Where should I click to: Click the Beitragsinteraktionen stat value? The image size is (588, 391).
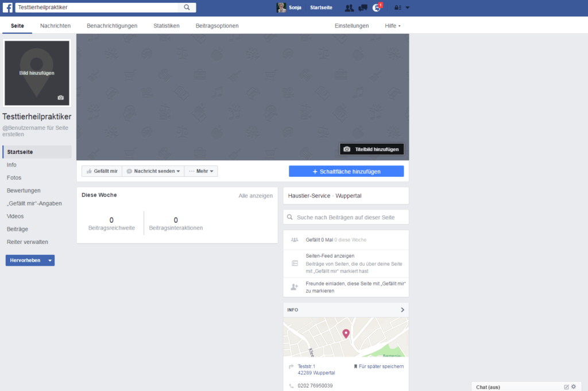(x=176, y=220)
